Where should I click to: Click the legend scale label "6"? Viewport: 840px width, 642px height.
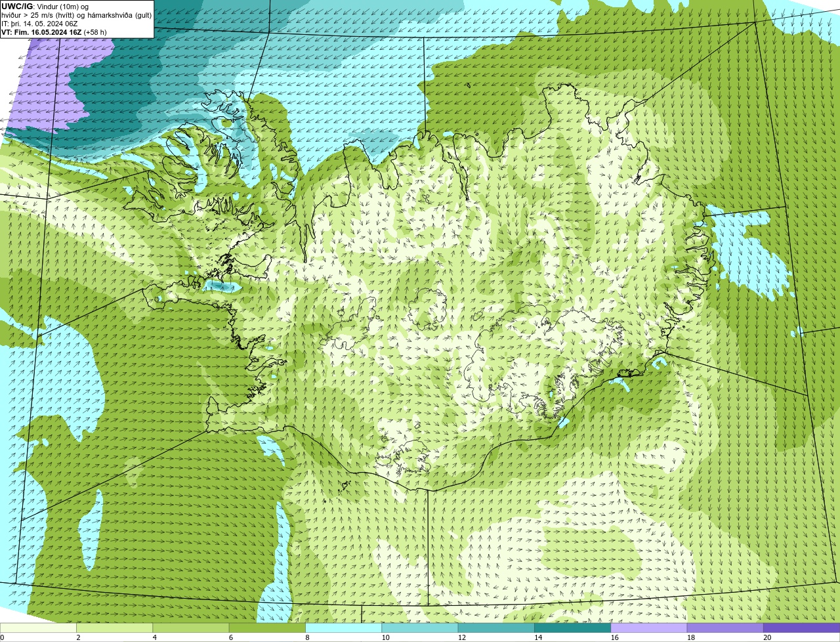pos(230,637)
